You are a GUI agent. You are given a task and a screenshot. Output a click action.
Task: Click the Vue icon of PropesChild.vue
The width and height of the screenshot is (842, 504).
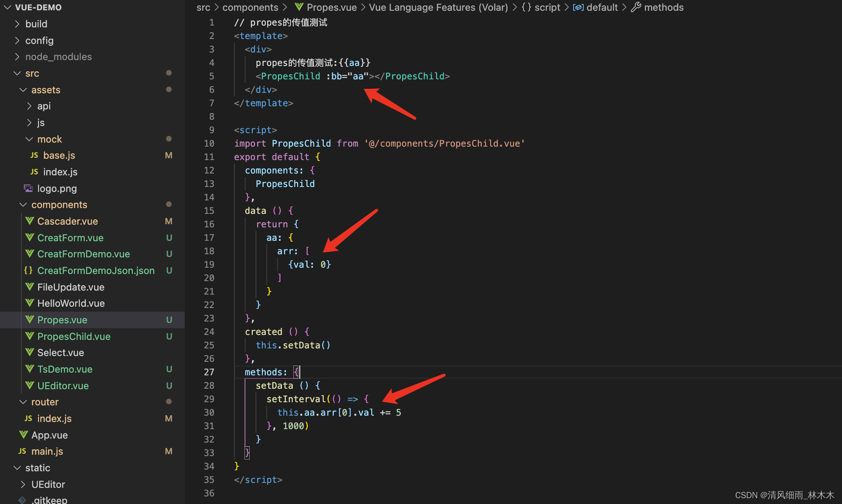[x=30, y=336]
